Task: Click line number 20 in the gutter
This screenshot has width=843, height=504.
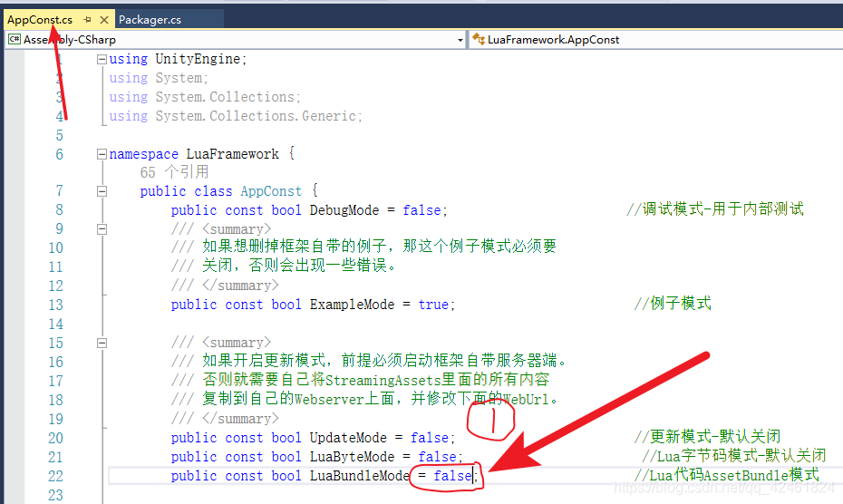Action: (56, 439)
